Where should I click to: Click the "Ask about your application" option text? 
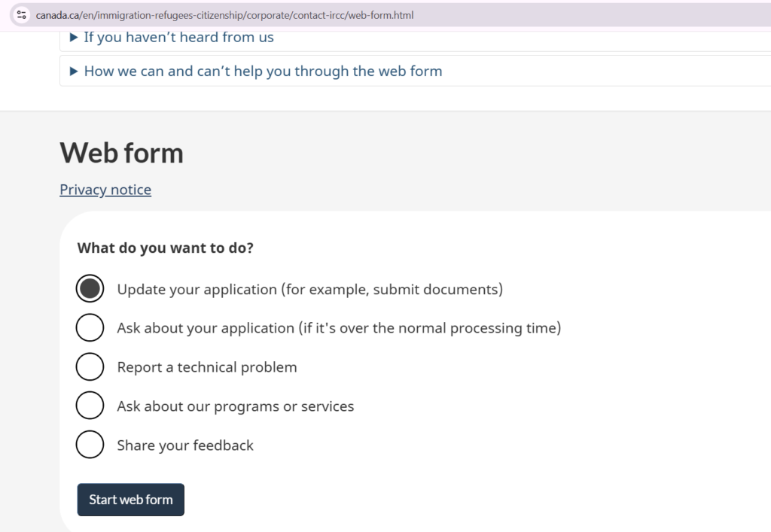point(339,328)
